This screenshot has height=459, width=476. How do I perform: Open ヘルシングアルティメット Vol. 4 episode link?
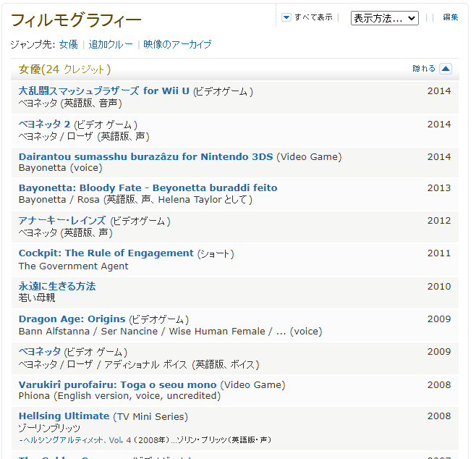point(77,440)
